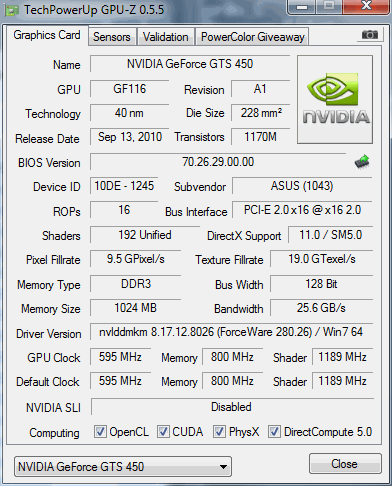Click the BIOS save chip icon
Screen dimensions: 392x486
click(362, 162)
